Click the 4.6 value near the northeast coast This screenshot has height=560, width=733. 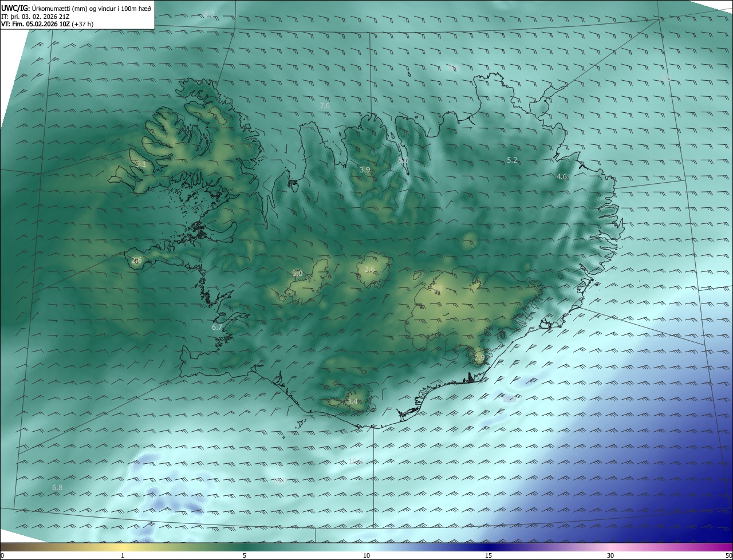tap(562, 177)
